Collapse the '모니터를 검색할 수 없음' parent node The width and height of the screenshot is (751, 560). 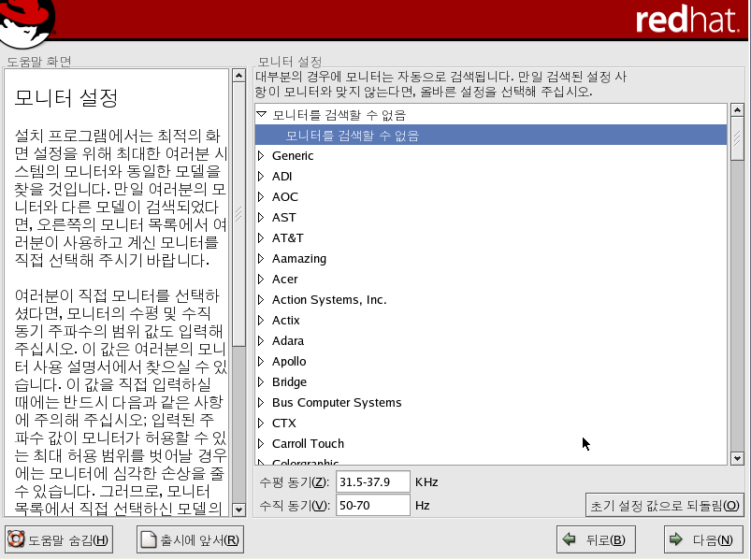click(x=261, y=114)
